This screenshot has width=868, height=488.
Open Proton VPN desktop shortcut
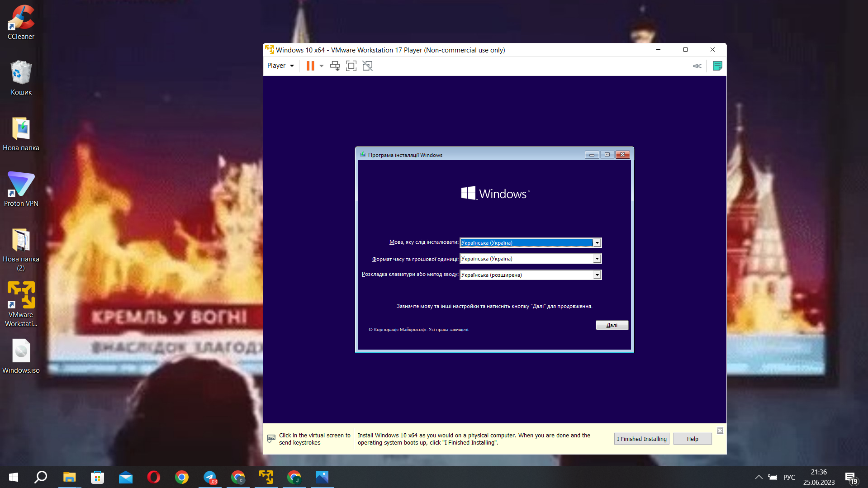(x=21, y=190)
